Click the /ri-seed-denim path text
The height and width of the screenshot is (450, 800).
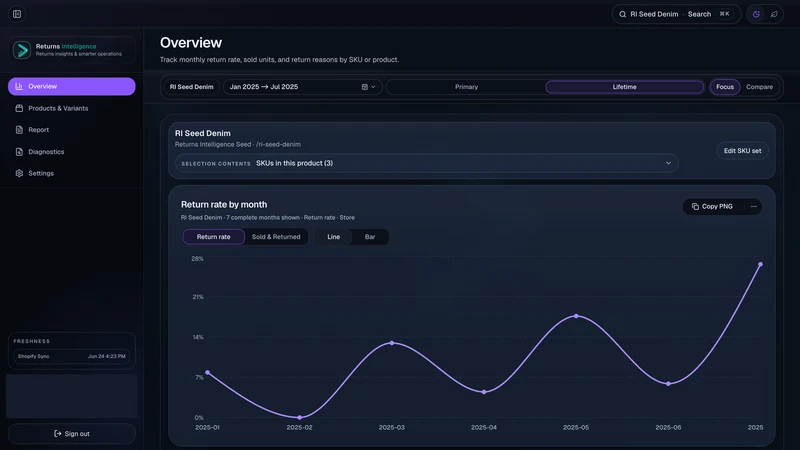(x=278, y=144)
